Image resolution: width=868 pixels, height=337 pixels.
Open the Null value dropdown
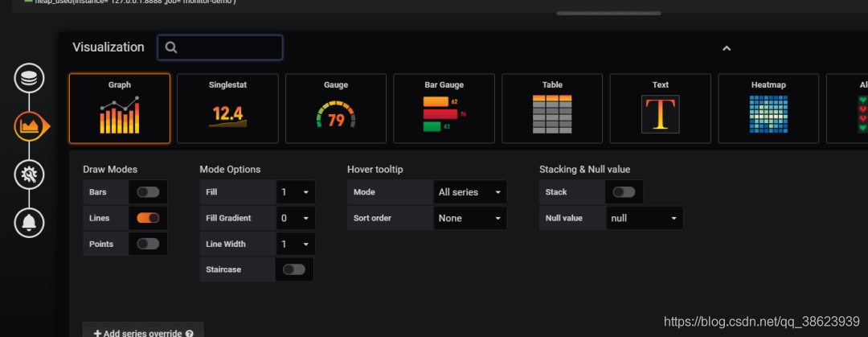(645, 218)
